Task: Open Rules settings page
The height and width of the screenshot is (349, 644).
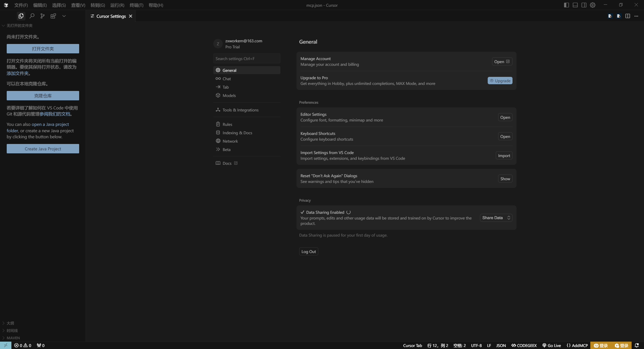Action: (247, 124)
